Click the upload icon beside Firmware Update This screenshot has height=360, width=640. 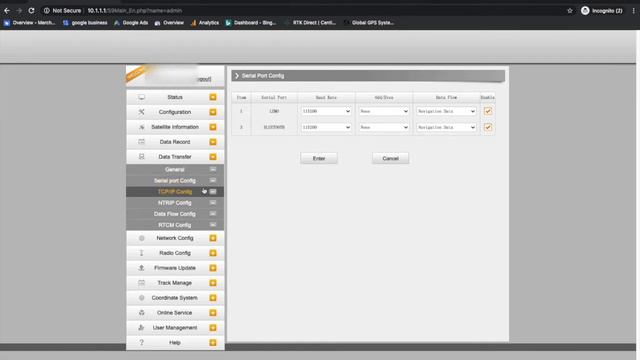(x=141, y=268)
